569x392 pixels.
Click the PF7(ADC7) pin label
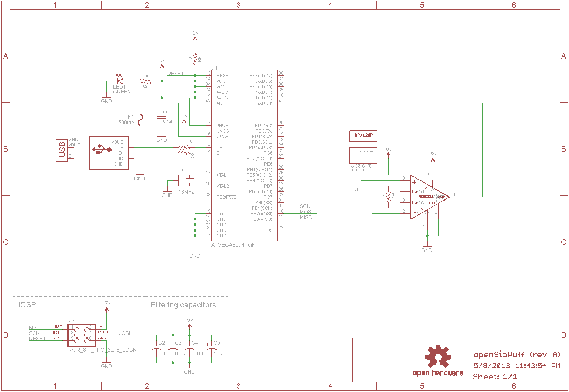pos(261,76)
